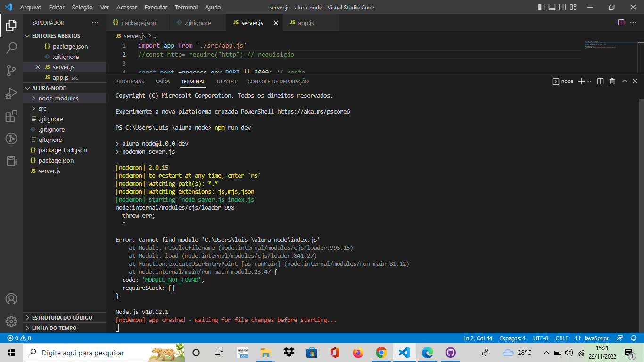Toggle secondary sidebar in title bar

coord(562,7)
